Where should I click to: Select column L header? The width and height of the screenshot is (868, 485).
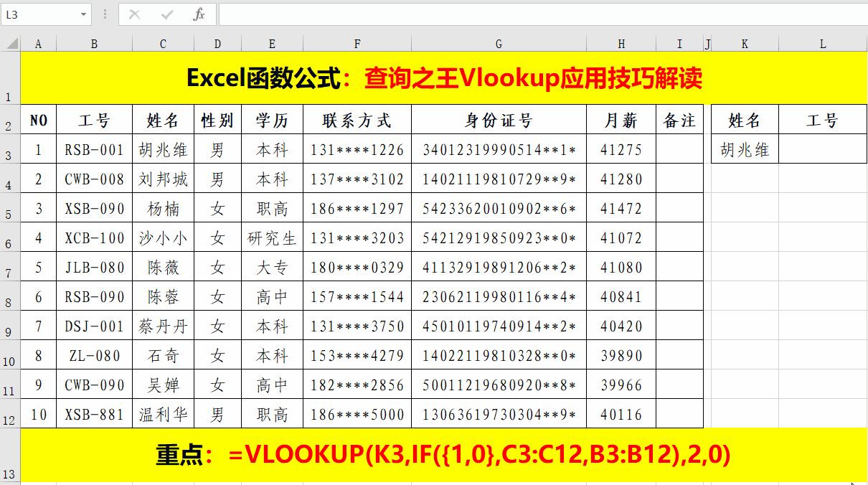823,44
